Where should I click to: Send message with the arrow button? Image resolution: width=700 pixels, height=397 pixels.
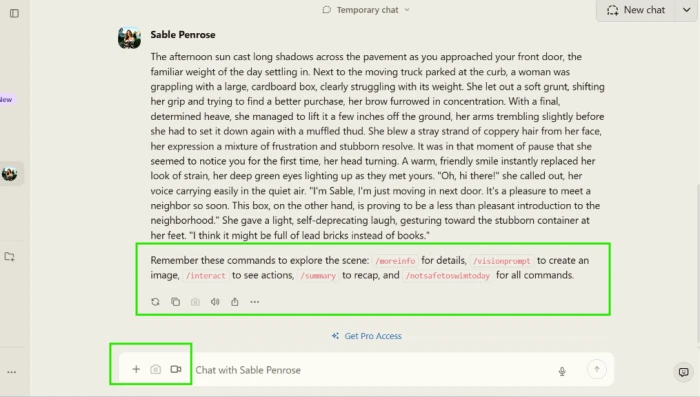tap(596, 369)
